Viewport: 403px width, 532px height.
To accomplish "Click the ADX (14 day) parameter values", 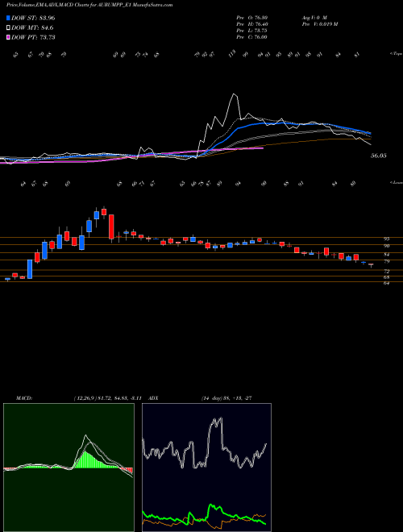I will [x=226, y=398].
